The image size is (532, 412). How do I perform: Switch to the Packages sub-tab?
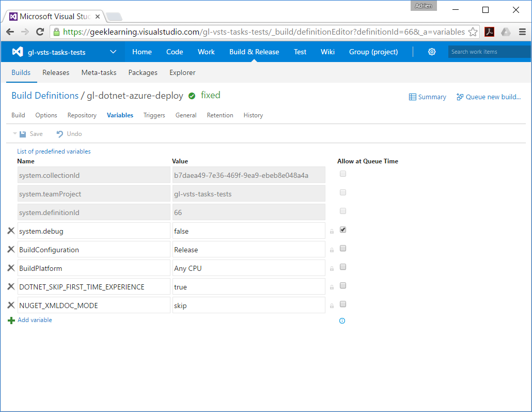pos(143,72)
